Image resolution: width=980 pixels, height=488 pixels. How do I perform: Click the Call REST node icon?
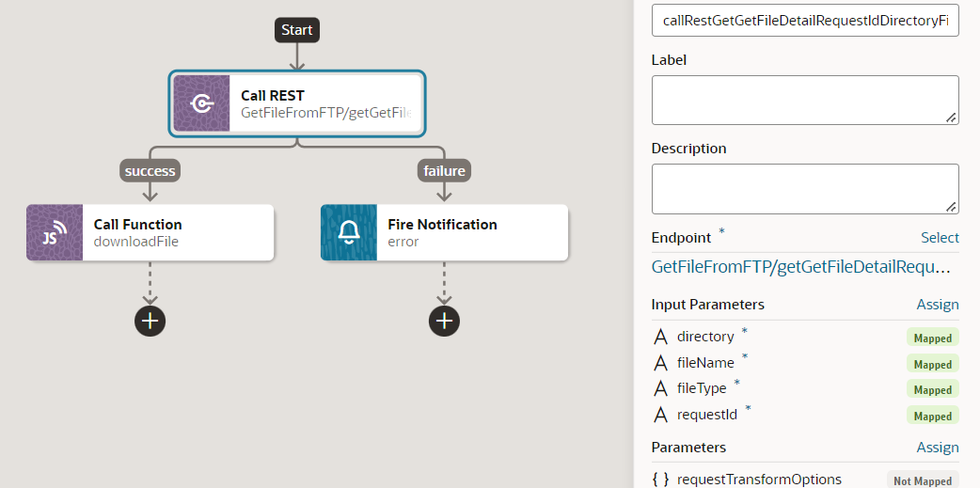[x=201, y=103]
